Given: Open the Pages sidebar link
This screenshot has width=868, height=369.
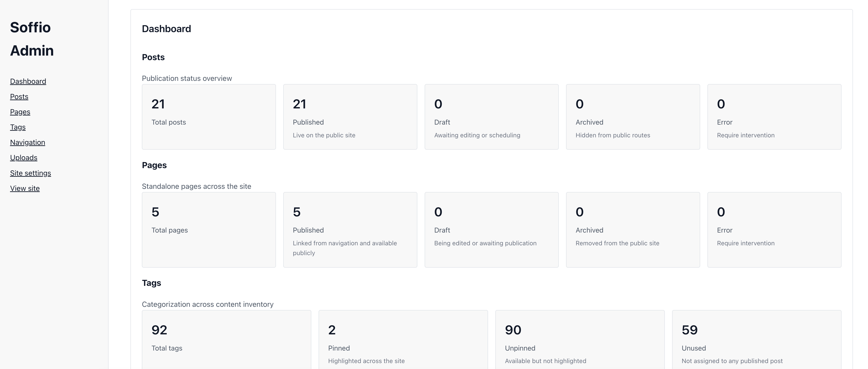Looking at the screenshot, I should [x=20, y=112].
